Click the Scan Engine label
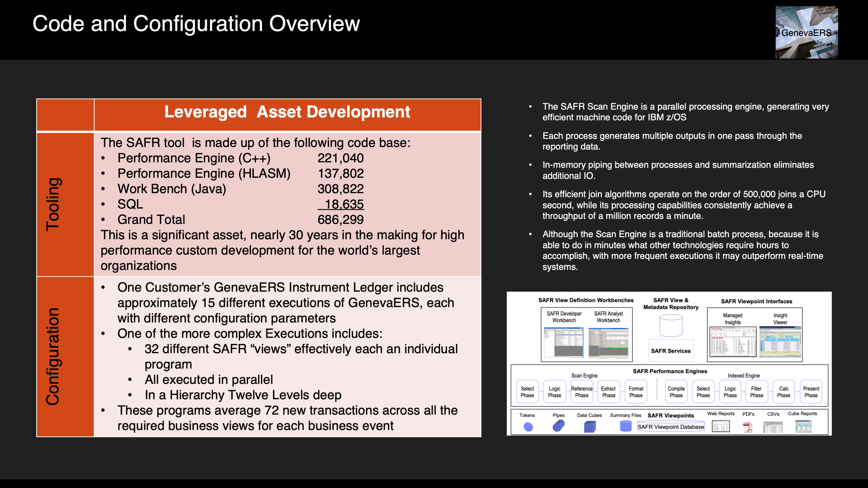This screenshot has height=488, width=868. click(x=584, y=375)
